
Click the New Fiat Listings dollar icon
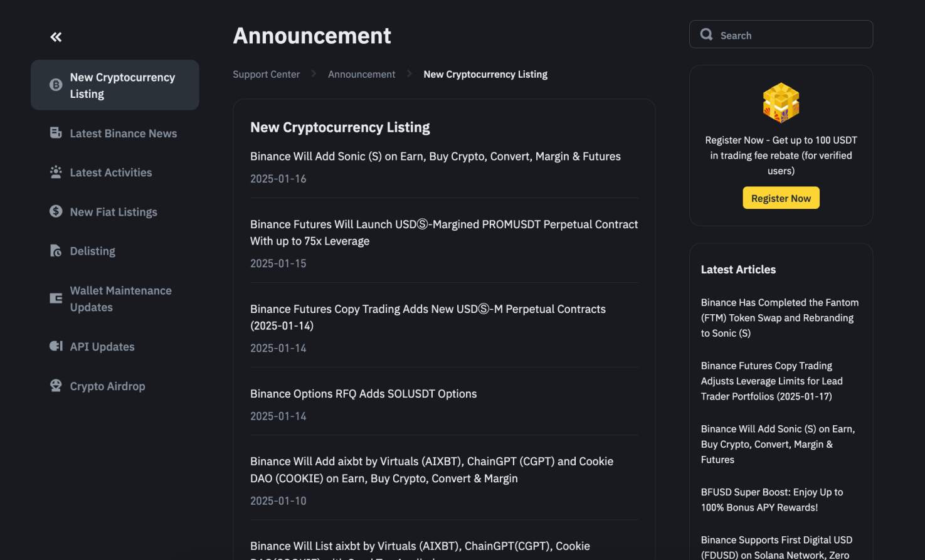coord(56,211)
